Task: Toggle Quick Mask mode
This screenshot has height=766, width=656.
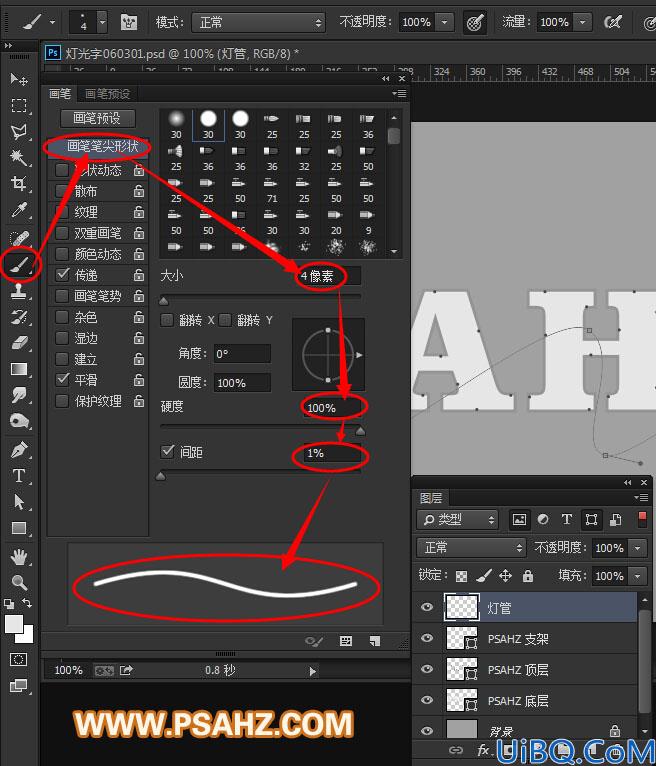Action: click(19, 660)
